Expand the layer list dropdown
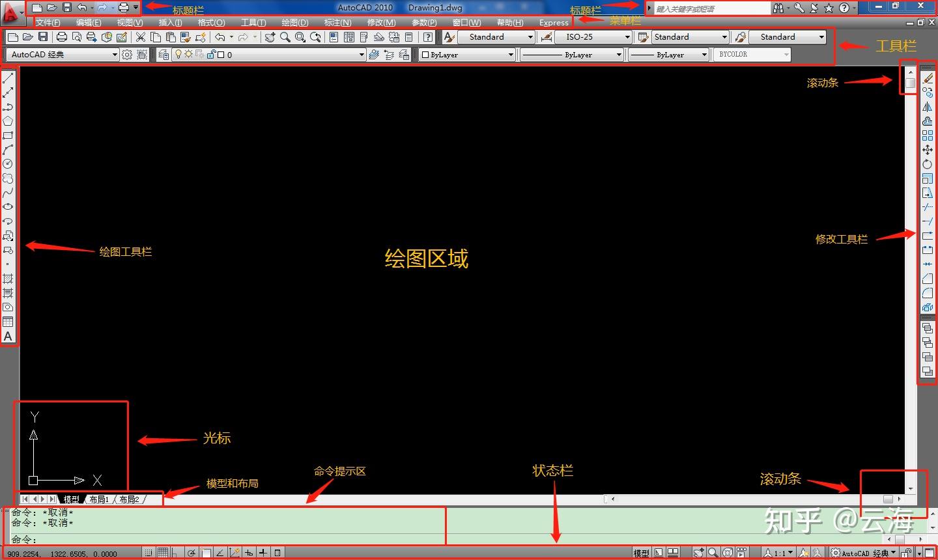The image size is (938, 560). point(362,55)
